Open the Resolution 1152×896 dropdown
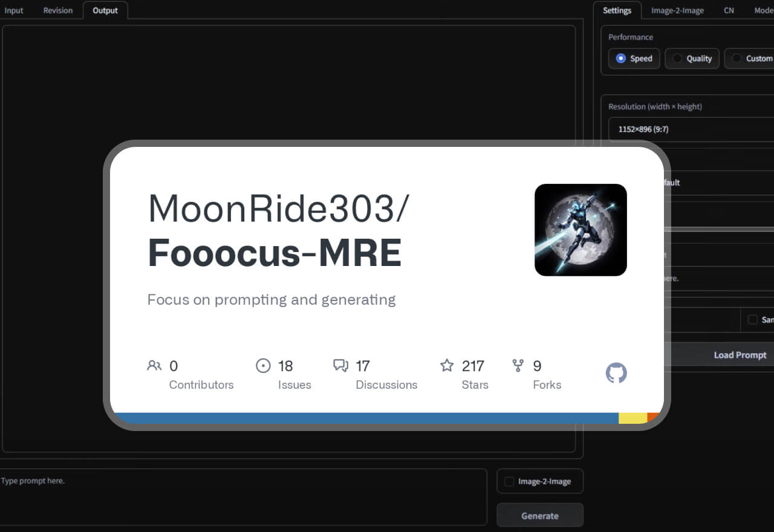 (691, 129)
